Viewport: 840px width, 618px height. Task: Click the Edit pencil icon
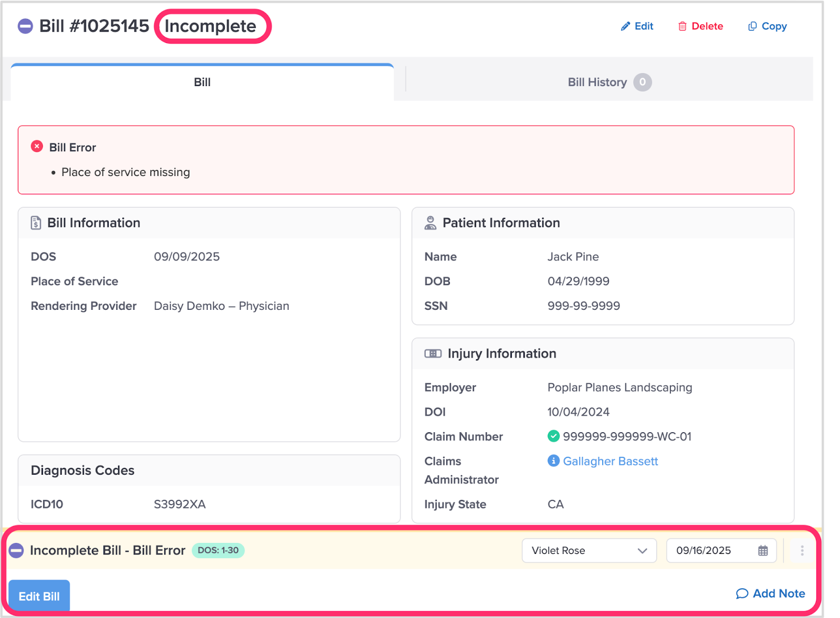click(x=625, y=26)
